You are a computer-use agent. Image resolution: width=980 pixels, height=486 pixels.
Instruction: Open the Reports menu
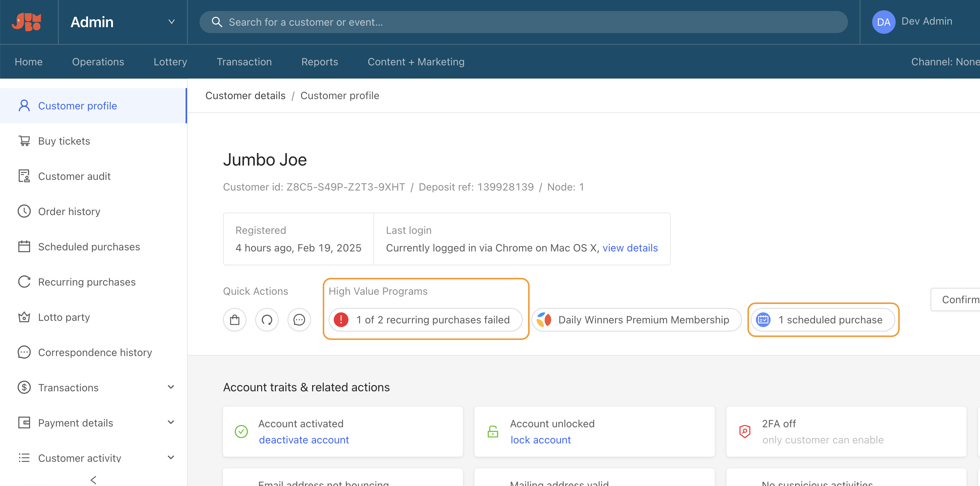pyautogui.click(x=319, y=62)
